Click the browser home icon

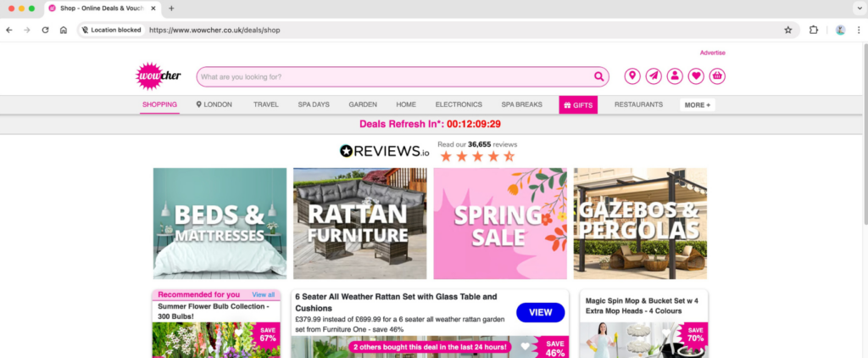[63, 30]
